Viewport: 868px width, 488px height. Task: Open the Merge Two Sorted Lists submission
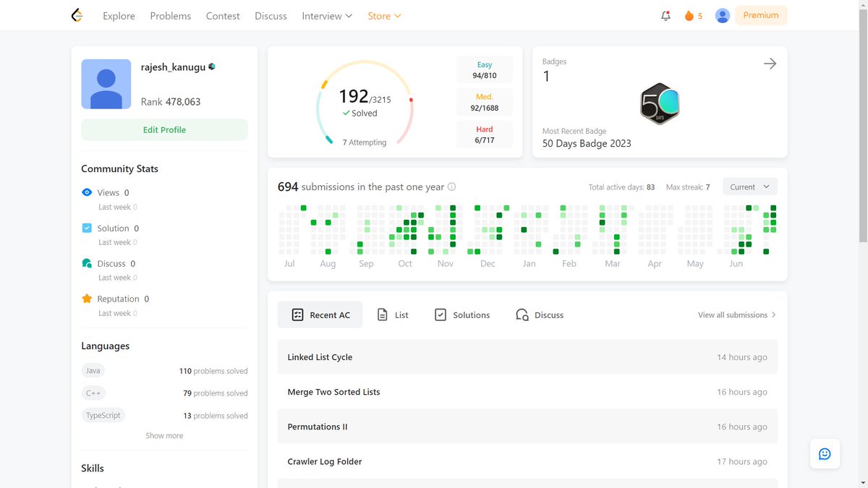click(x=527, y=392)
